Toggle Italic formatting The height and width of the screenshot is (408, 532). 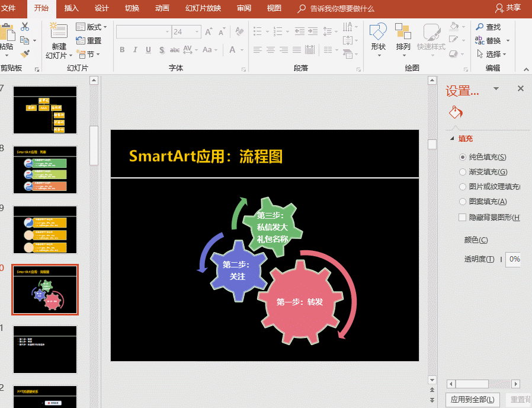click(135, 50)
